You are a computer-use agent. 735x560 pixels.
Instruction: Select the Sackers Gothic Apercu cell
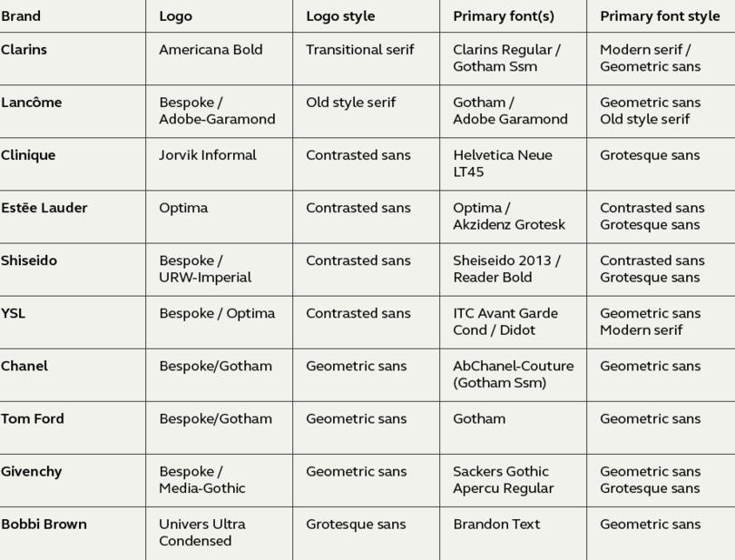pos(513,480)
